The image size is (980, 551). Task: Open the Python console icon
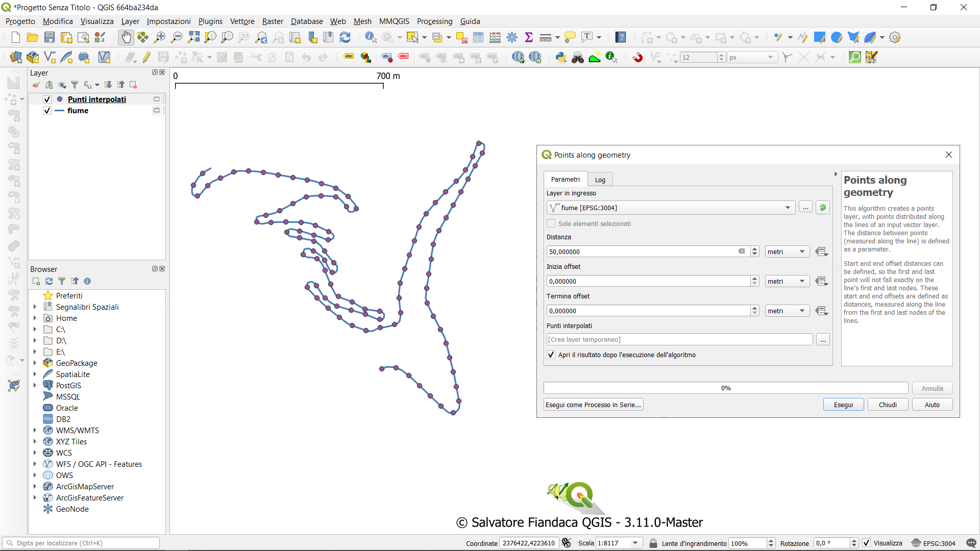(x=561, y=57)
